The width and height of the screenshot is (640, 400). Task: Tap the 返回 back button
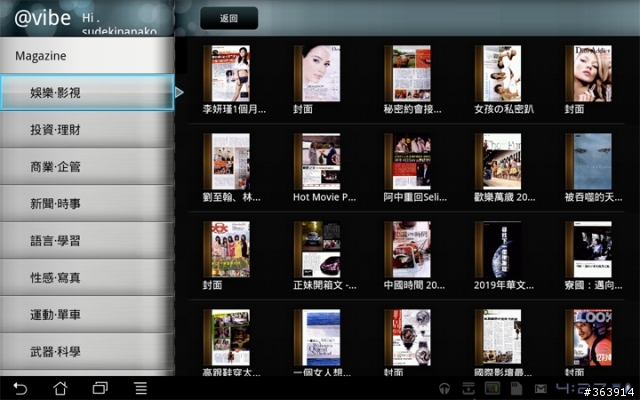[229, 18]
